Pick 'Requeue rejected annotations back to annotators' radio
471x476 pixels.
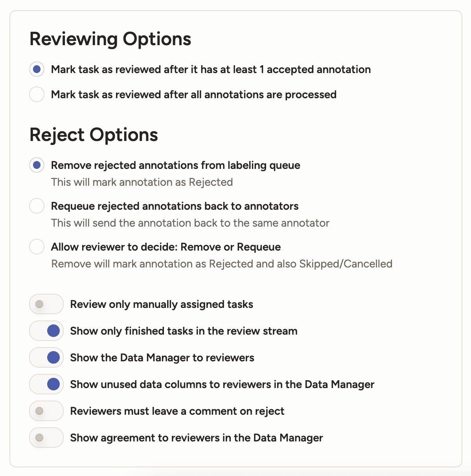(37, 206)
